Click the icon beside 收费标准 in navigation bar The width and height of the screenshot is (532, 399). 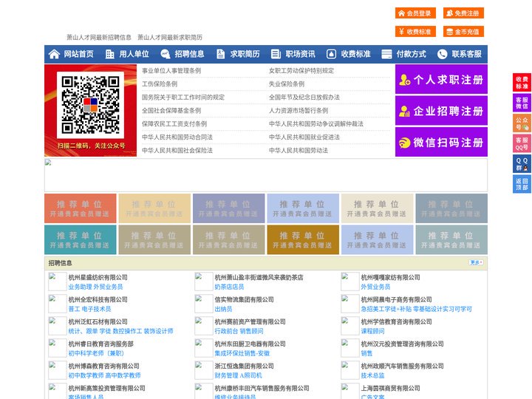click(x=331, y=54)
